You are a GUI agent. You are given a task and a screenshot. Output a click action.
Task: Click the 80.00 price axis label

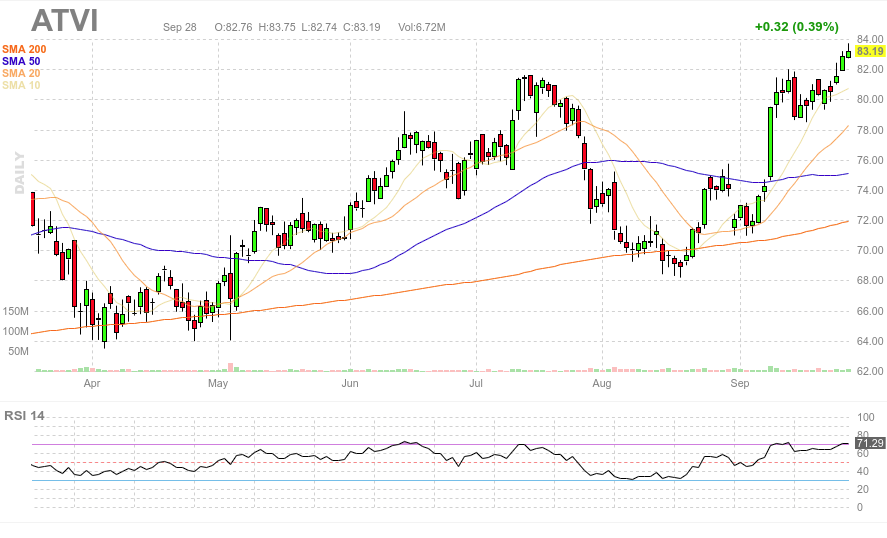870,99
